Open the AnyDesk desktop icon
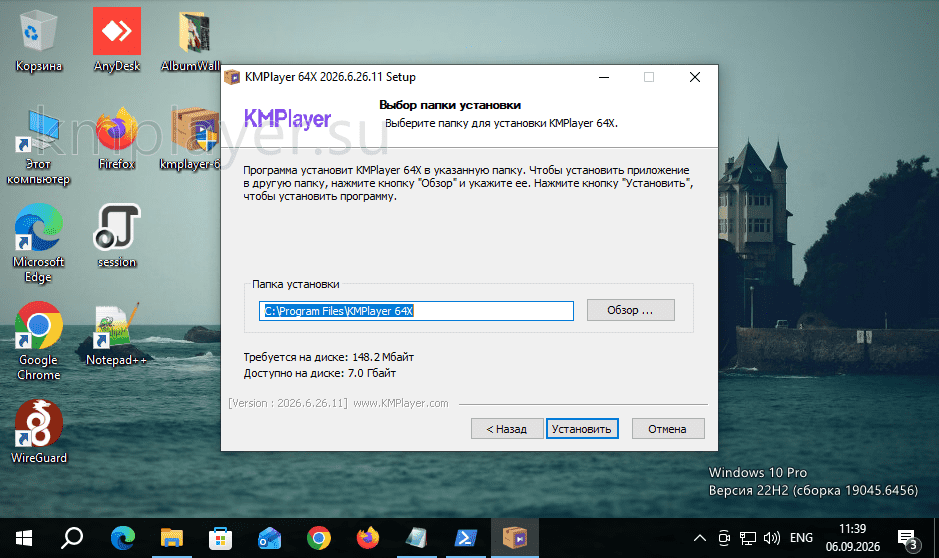 117,40
